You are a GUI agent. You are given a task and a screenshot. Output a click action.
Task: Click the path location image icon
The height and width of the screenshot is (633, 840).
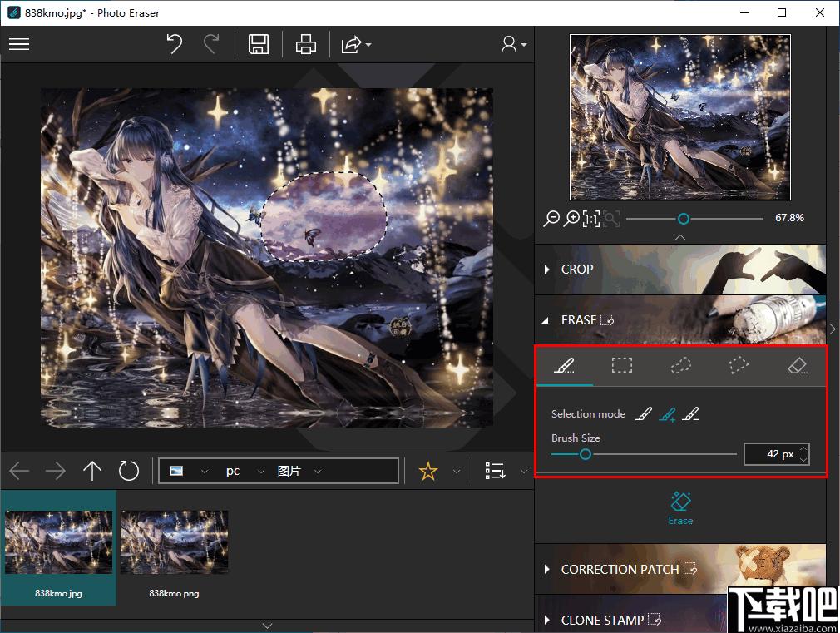pos(176,471)
